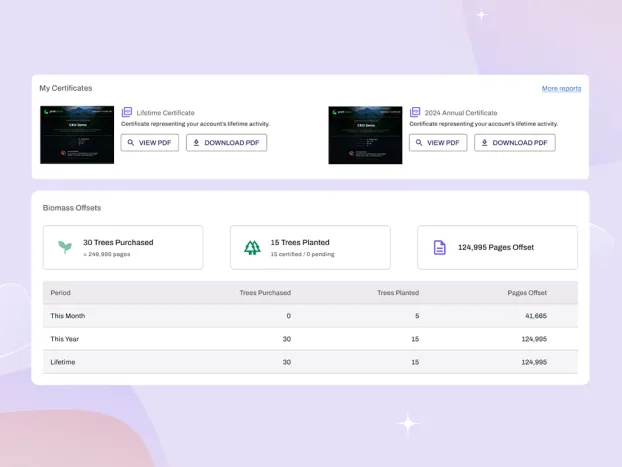The image size is (622, 467).
Task: Download the Lifetime Certificate PDF
Action: [226, 143]
